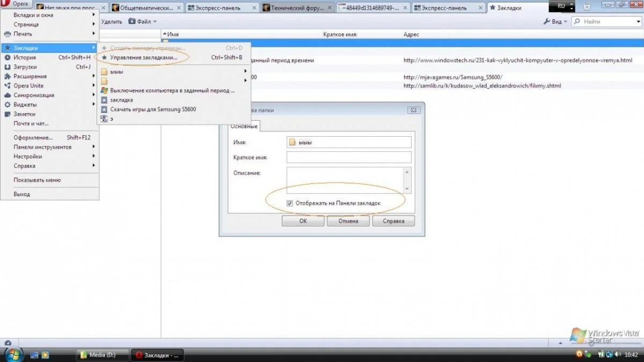Sort by the 'Адрес' column header
This screenshot has height=362, width=644.
click(523, 34)
